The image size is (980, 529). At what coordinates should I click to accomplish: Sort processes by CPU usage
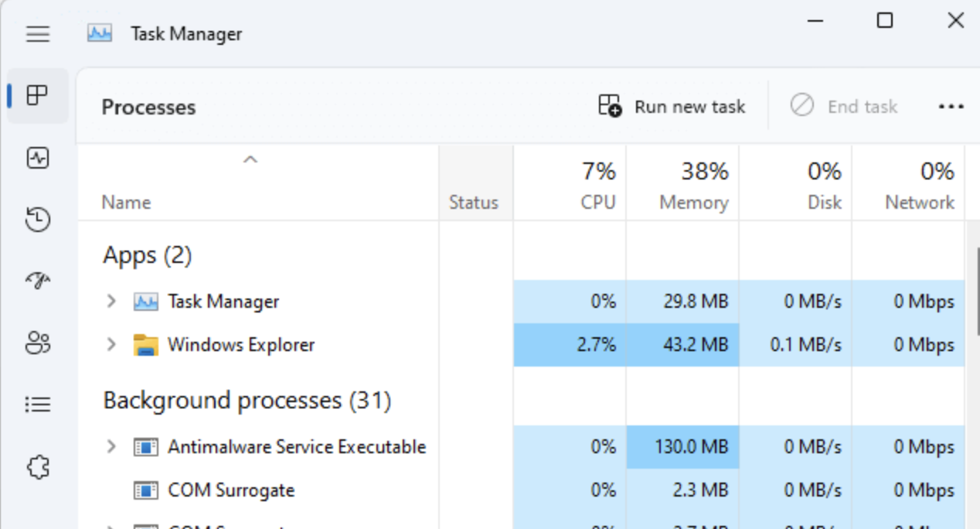tap(597, 183)
